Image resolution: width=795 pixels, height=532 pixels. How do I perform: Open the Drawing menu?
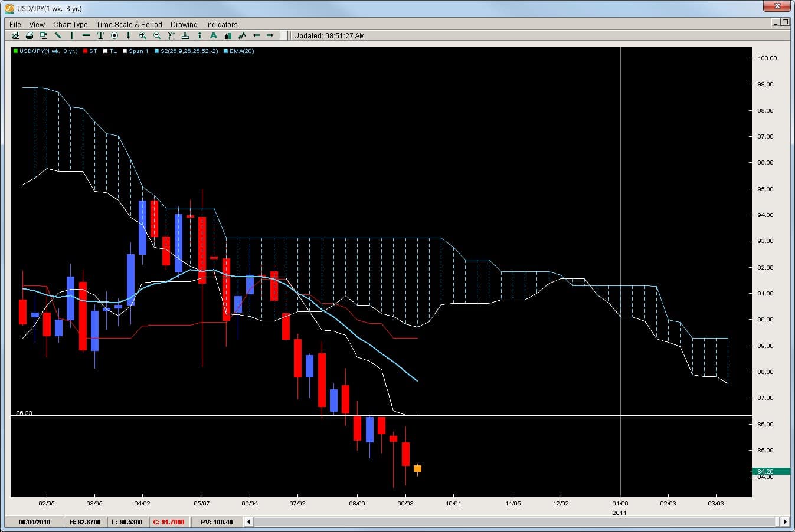click(x=184, y=24)
